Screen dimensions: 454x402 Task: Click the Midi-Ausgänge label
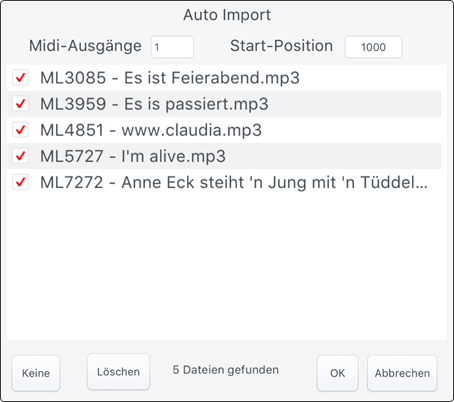click(x=85, y=46)
